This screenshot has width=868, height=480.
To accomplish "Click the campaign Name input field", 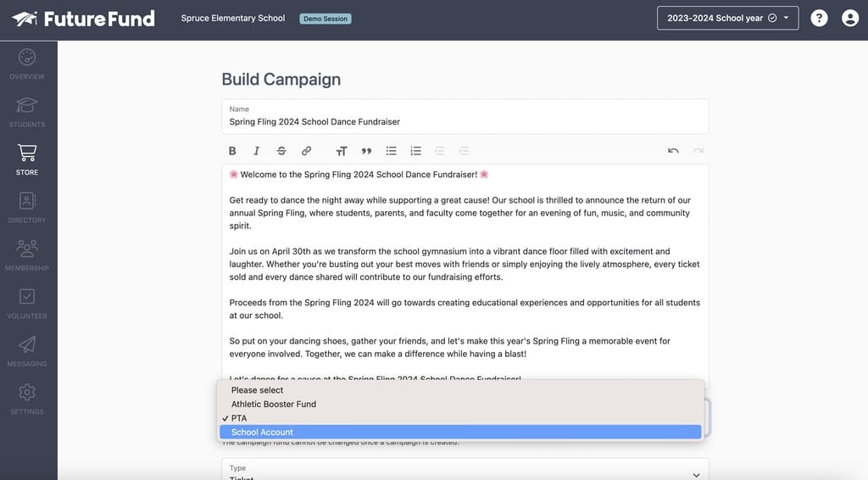I will [x=465, y=117].
